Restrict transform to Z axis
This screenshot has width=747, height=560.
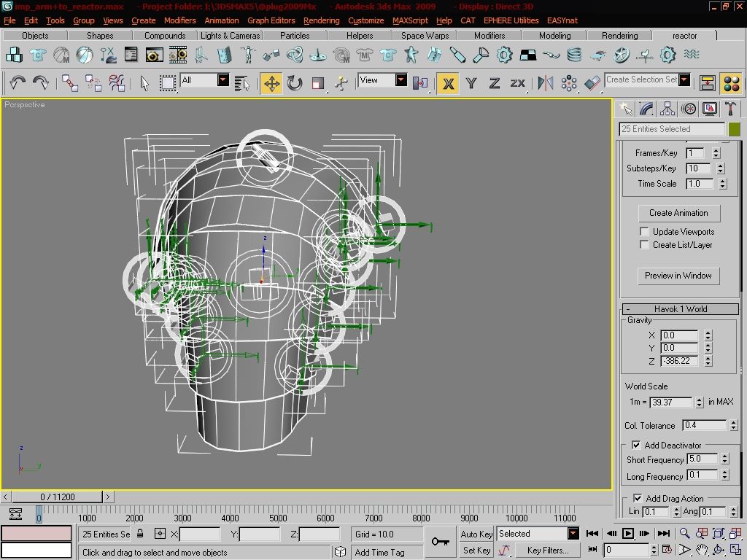[x=494, y=83]
